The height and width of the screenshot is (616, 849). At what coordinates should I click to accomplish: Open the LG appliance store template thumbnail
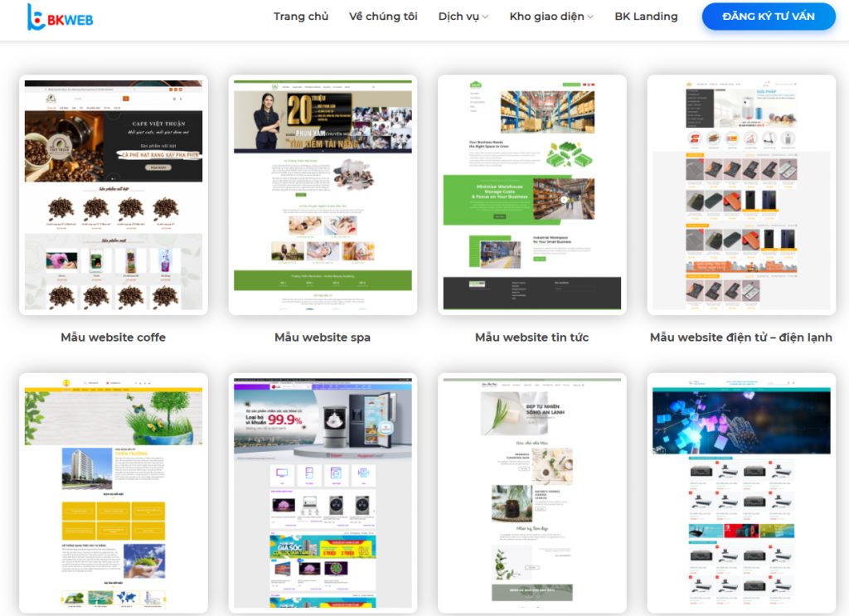pyautogui.click(x=323, y=492)
